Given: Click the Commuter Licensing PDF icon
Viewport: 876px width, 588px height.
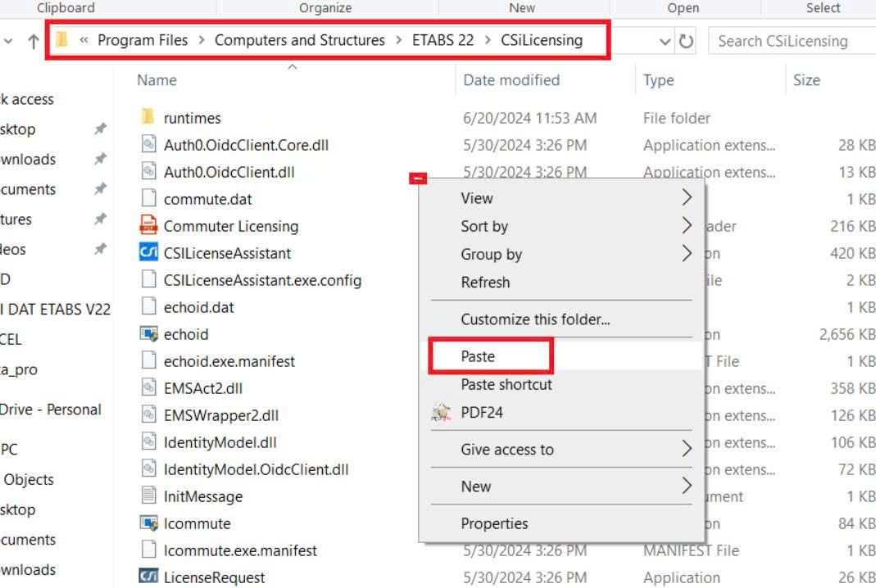Looking at the screenshot, I should coord(148,225).
